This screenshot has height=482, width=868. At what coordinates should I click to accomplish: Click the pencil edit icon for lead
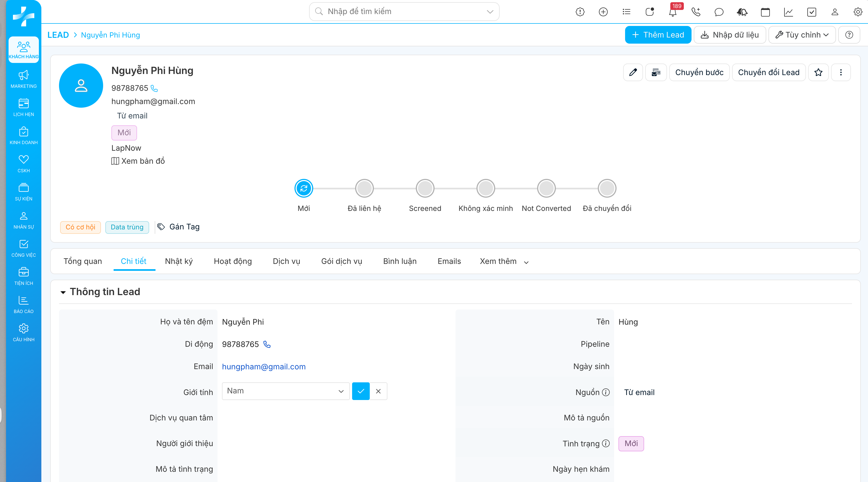point(633,72)
